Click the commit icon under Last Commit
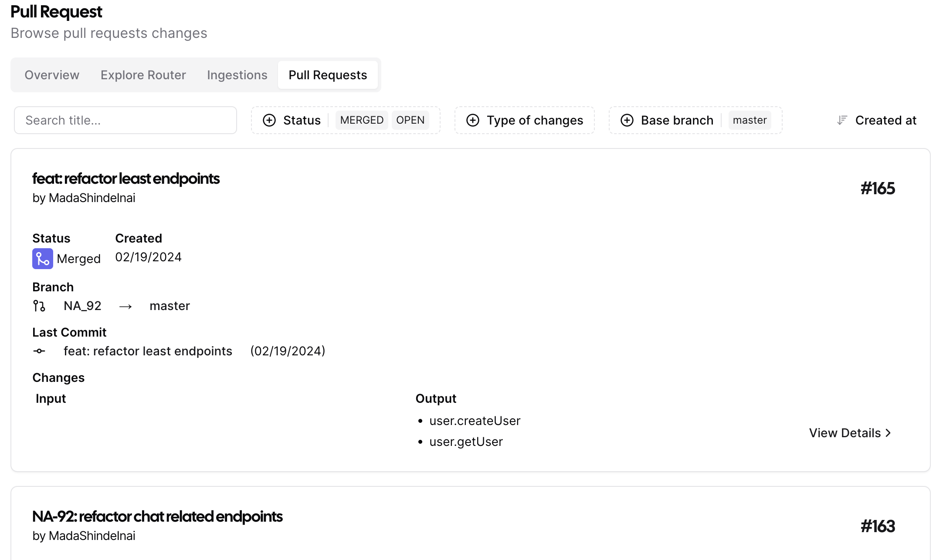The width and height of the screenshot is (943, 560). coord(39,351)
